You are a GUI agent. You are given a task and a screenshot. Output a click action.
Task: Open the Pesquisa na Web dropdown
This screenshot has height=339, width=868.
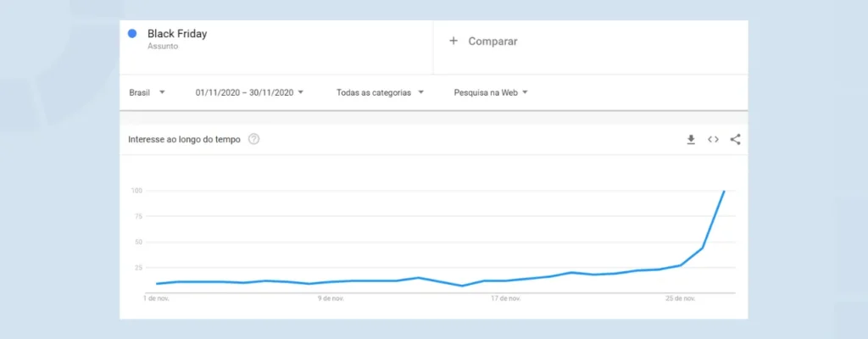point(491,92)
